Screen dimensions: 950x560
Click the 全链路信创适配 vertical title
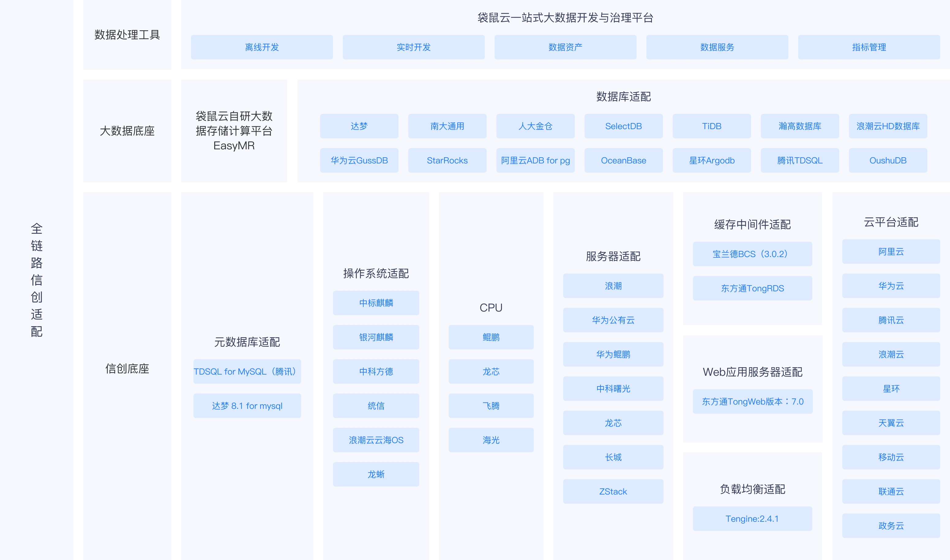click(x=37, y=280)
